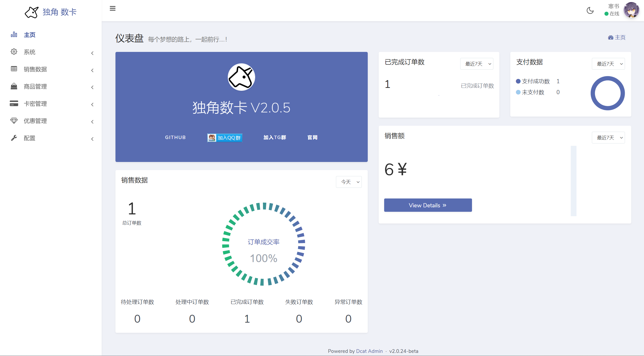This screenshot has width=644, height=356.
Task: Expand the 系统 menu chevron
Action: (92, 53)
